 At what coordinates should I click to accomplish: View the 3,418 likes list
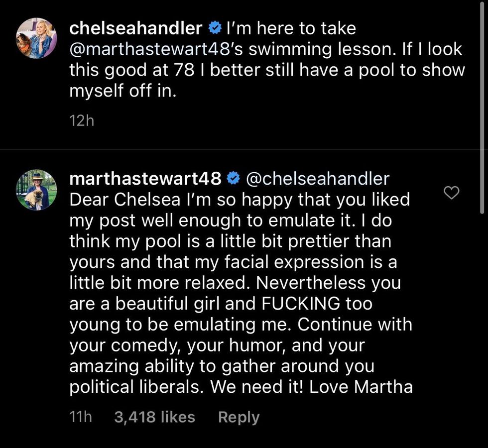click(x=154, y=417)
